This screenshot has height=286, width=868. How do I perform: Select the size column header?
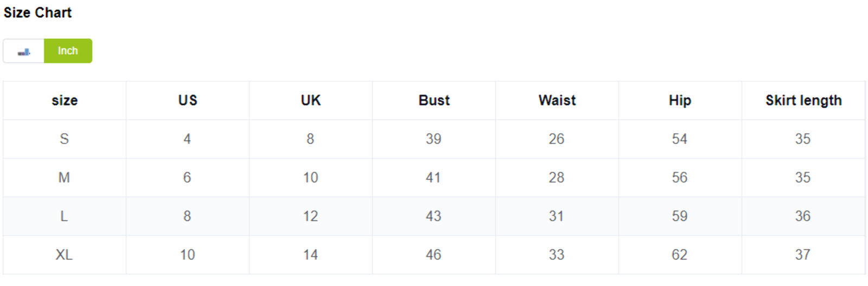[65, 100]
